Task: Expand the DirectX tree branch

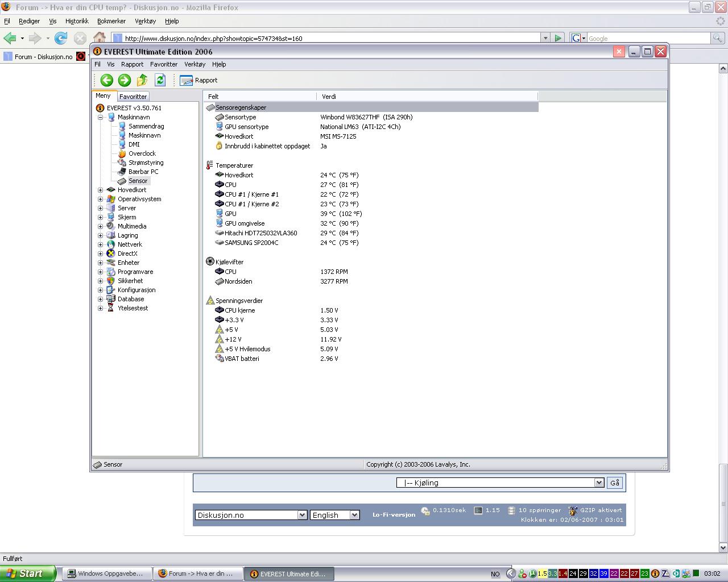Action: pyautogui.click(x=101, y=253)
